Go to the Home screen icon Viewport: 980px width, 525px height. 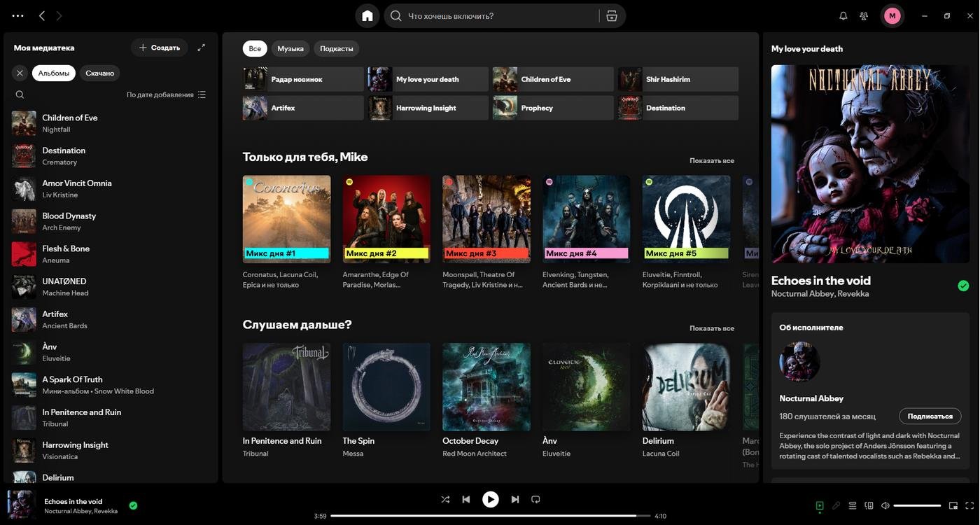pyautogui.click(x=367, y=15)
